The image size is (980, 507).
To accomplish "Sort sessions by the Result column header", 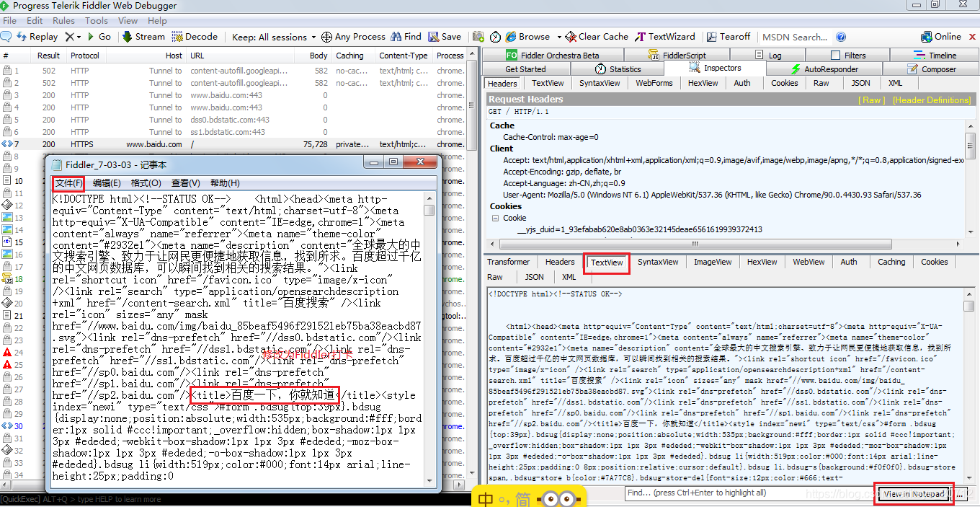I will point(48,56).
